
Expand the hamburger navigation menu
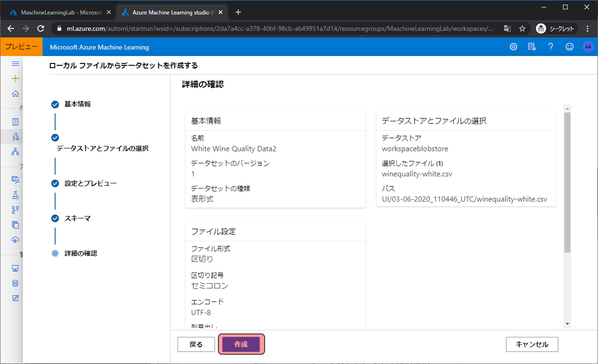(15, 64)
